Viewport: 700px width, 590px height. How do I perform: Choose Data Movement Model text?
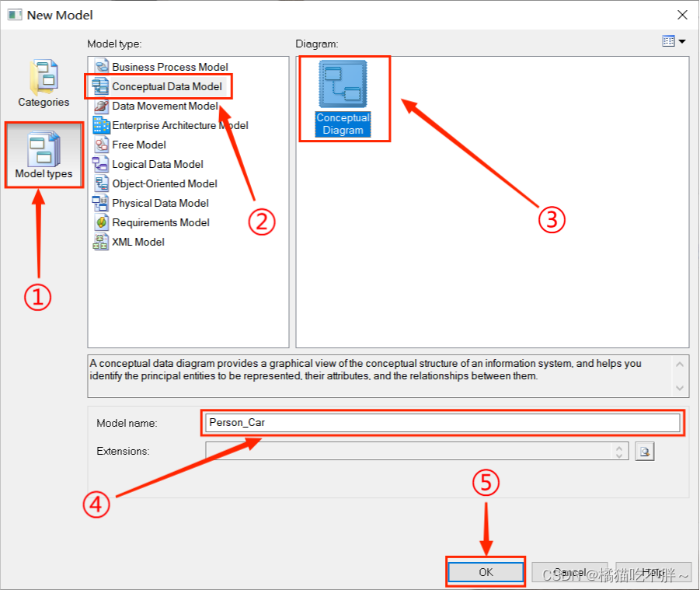[x=165, y=106]
